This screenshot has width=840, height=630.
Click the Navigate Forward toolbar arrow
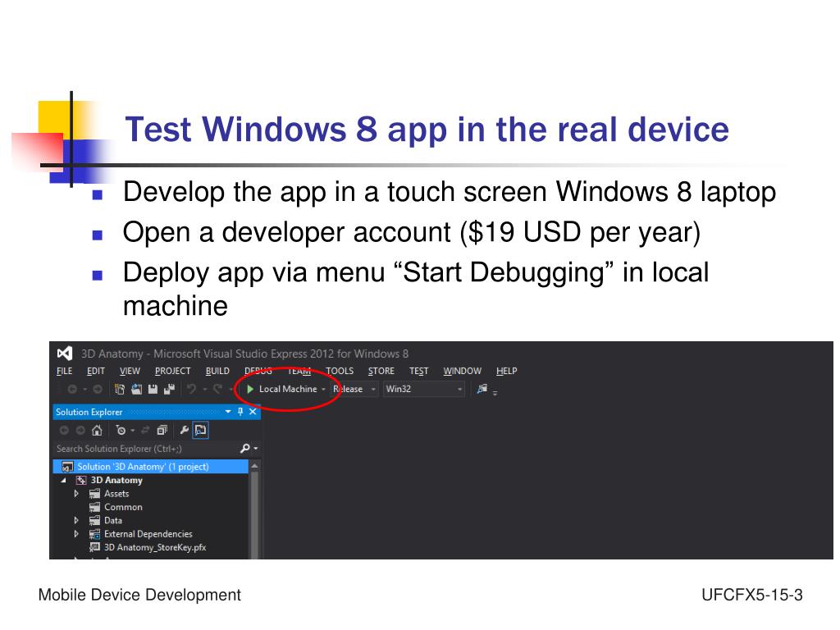[97, 390]
